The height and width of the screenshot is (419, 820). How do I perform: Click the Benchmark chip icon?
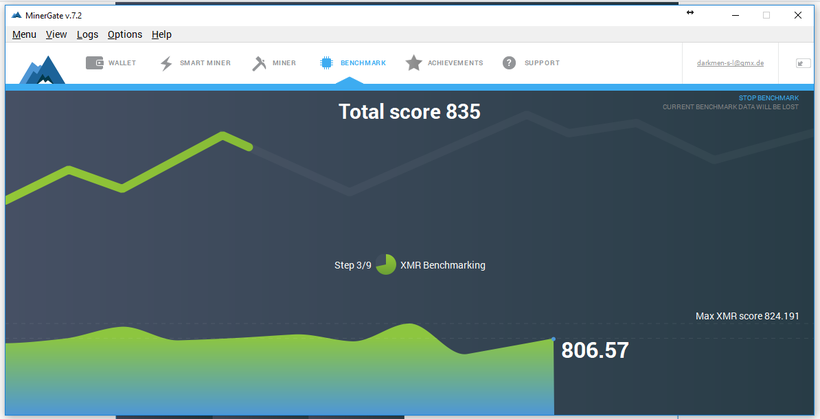[x=326, y=63]
